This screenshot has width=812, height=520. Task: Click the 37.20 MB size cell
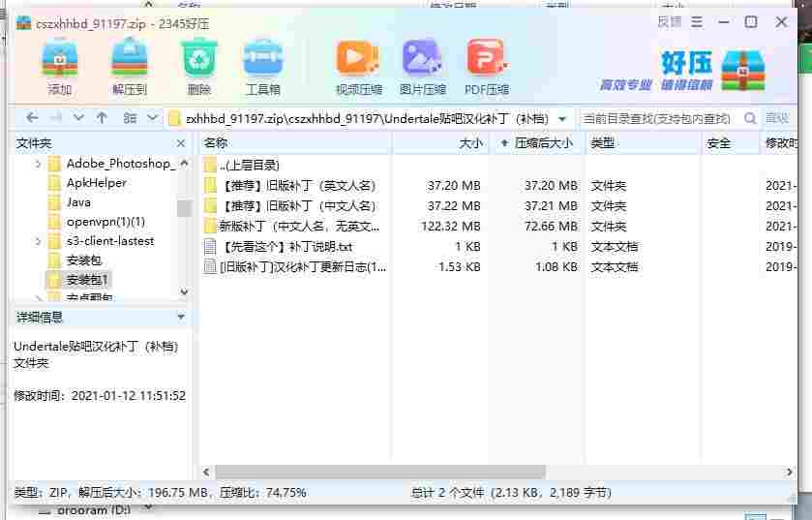(454, 185)
